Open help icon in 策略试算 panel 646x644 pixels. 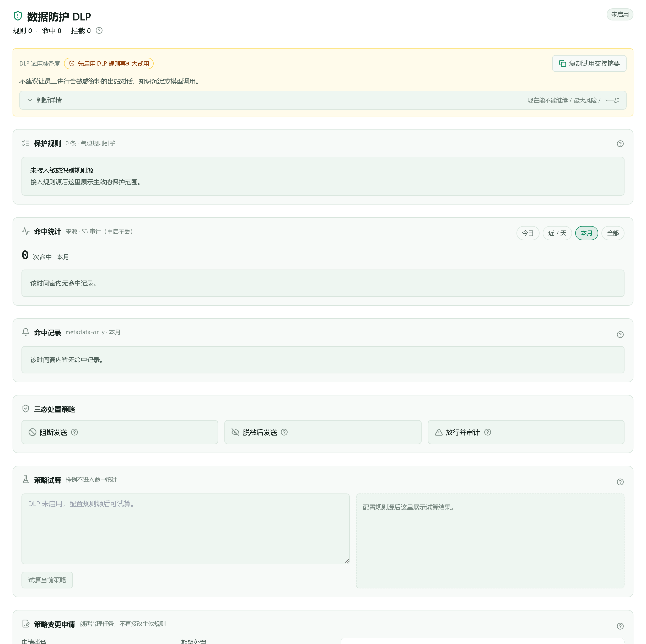[620, 482]
